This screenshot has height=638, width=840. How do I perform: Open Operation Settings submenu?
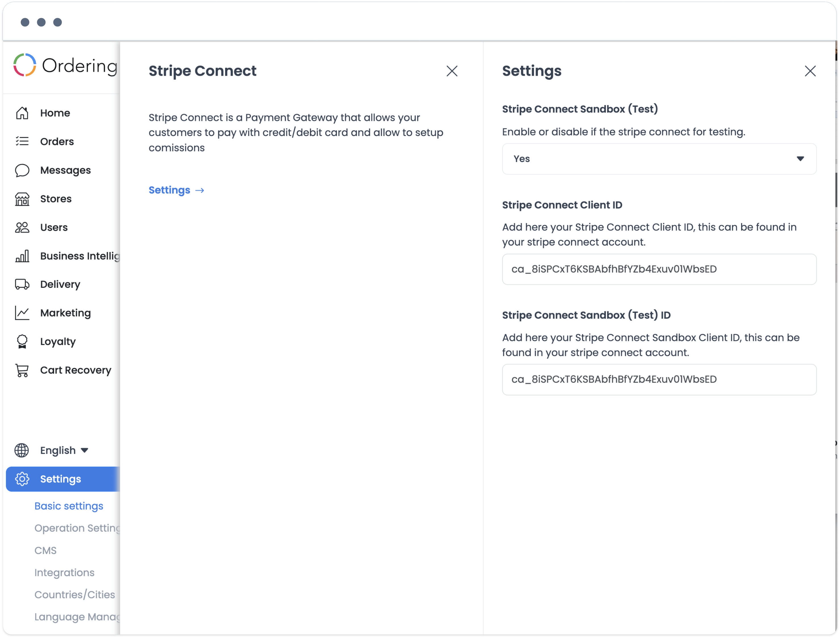pos(77,528)
